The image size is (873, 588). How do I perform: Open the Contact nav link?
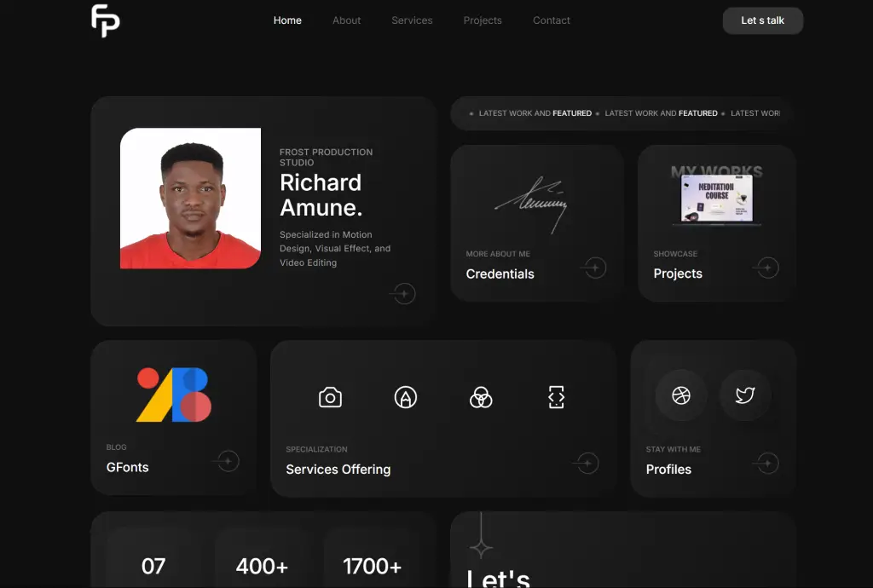point(552,20)
